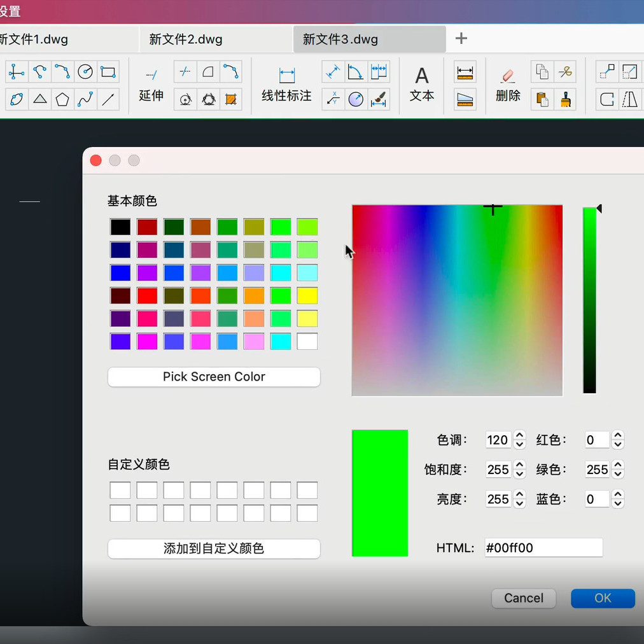The width and height of the screenshot is (644, 644).
Task: Open a new tab with the plus button
Action: (461, 38)
